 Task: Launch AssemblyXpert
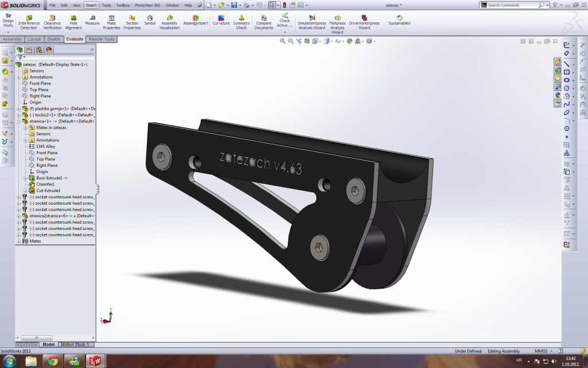tap(195, 20)
